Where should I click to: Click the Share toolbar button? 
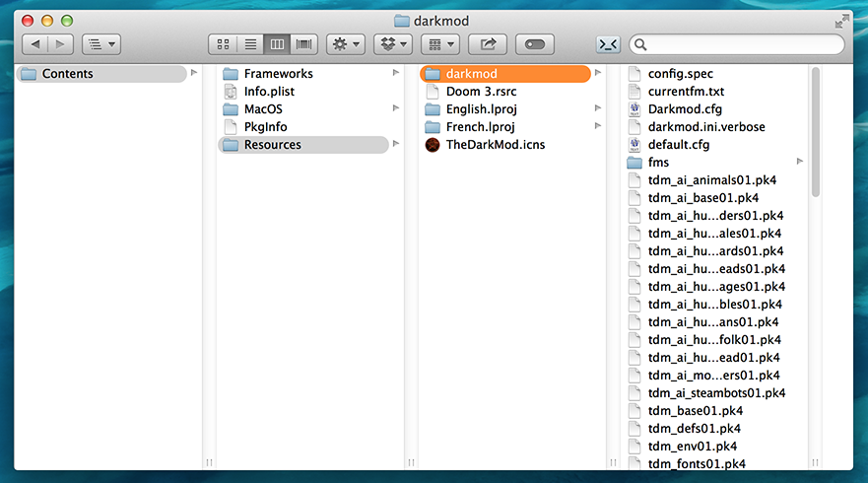pos(488,44)
